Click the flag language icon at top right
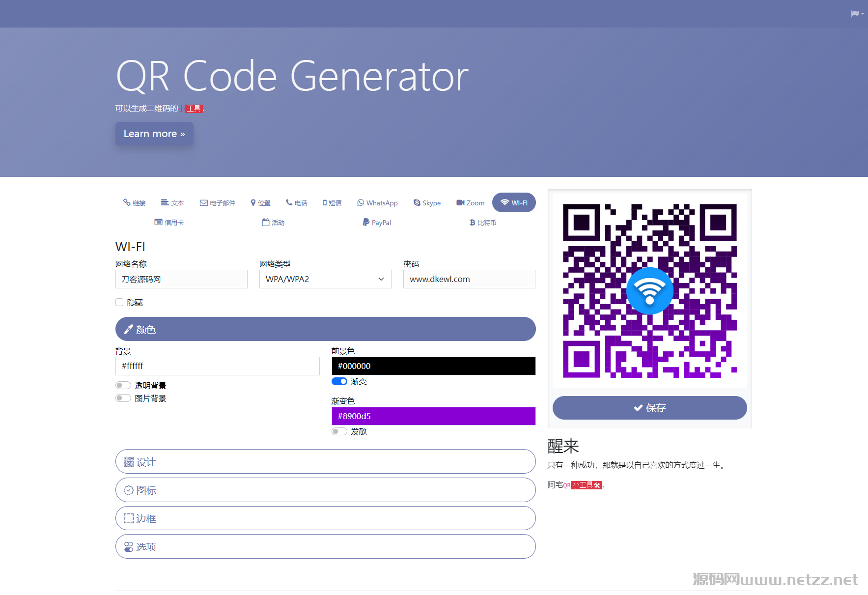The image size is (868, 595). [855, 14]
